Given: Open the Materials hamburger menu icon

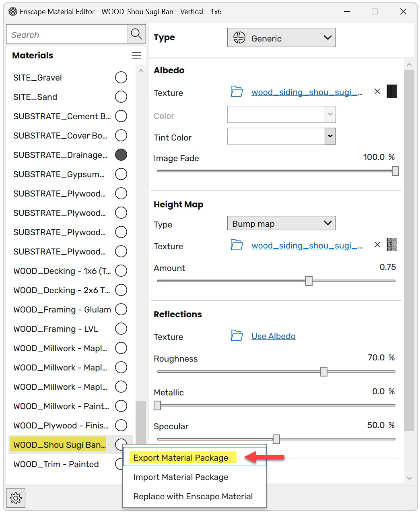Looking at the screenshot, I should [x=136, y=56].
